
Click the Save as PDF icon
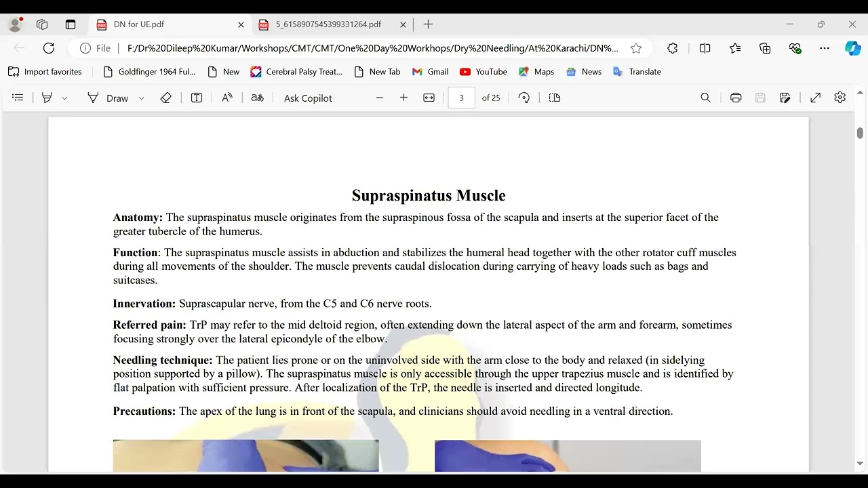[785, 98]
